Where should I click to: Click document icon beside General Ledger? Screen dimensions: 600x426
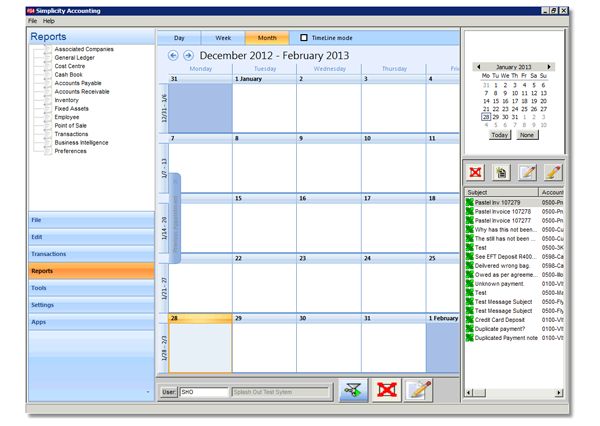47,57
